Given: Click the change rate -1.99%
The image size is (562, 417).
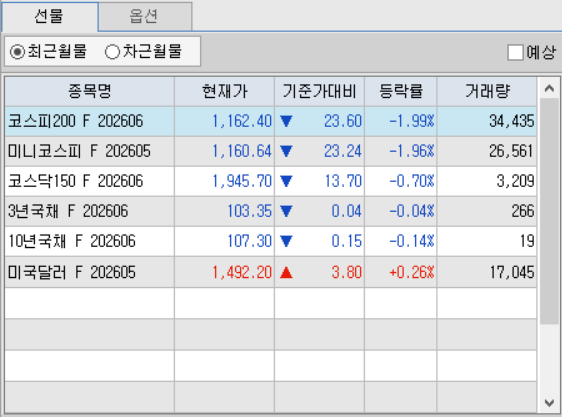Looking at the screenshot, I should [412, 121].
